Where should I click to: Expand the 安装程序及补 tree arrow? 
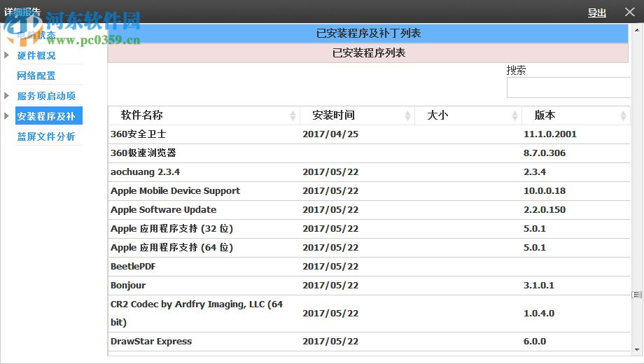6,116
